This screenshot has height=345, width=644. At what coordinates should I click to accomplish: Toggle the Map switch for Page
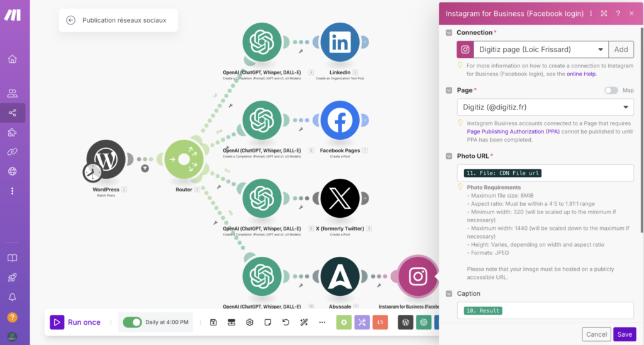[x=611, y=91]
